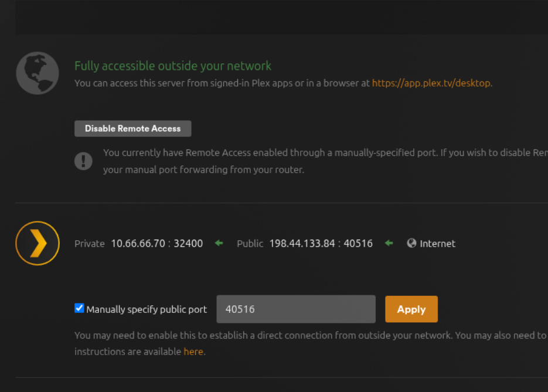Click the 'Private' label
This screenshot has width=548, height=392.
point(90,244)
